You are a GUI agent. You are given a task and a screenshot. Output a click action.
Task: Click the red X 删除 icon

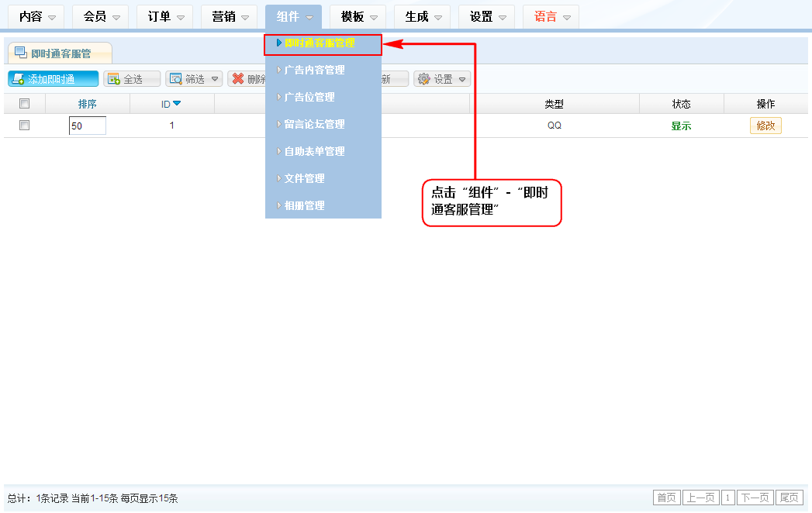pos(238,79)
